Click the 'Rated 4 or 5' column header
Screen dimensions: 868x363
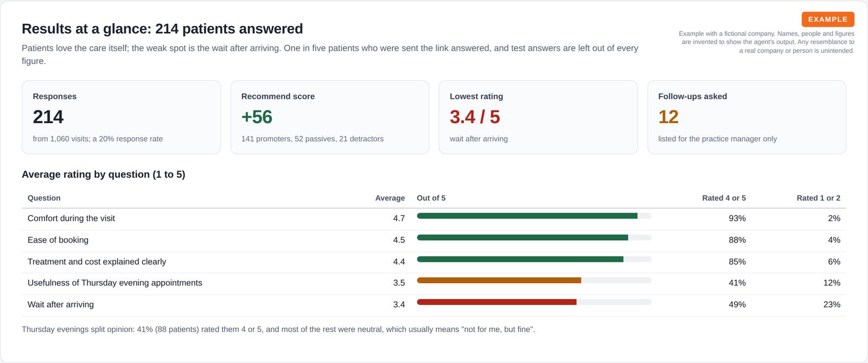coord(724,198)
